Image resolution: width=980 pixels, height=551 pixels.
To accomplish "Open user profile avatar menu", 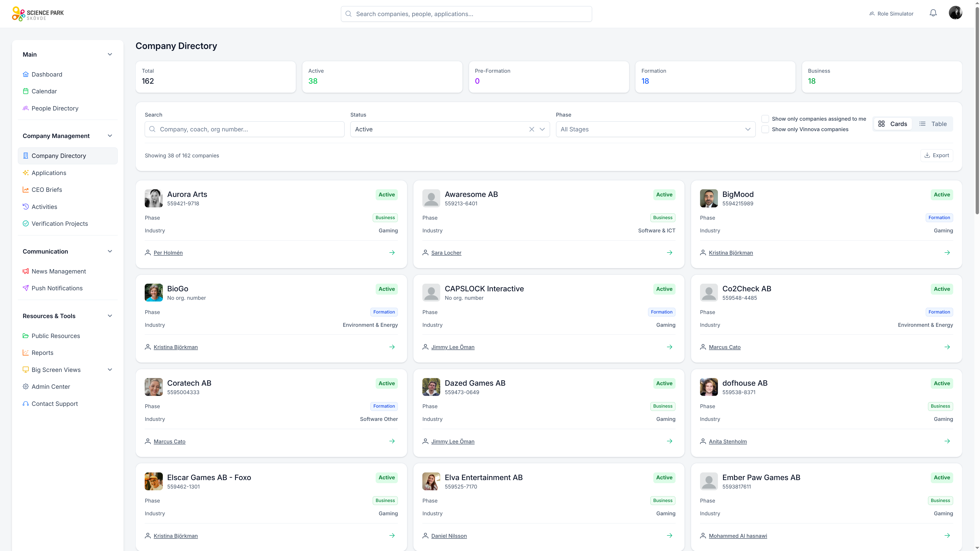I will (x=955, y=13).
